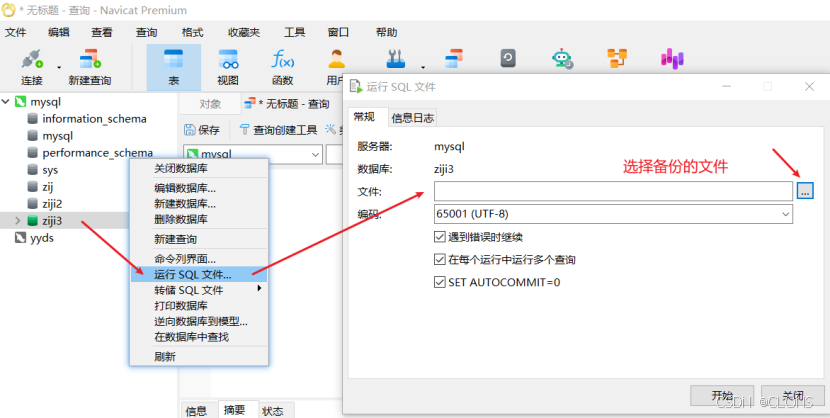
Task: Open the 收藏夹 menu
Action: pos(244,32)
